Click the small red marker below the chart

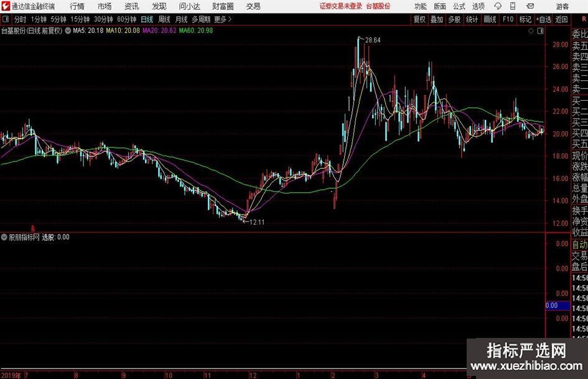[x=33, y=228]
